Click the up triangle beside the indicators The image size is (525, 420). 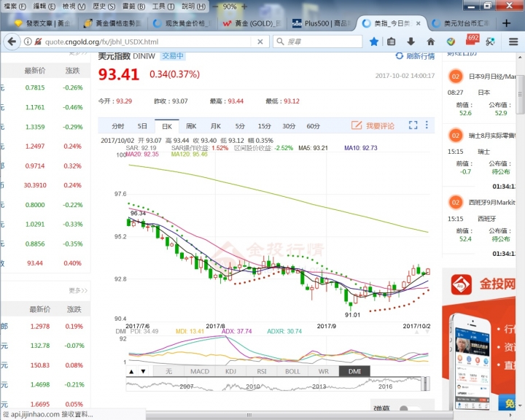(131, 371)
